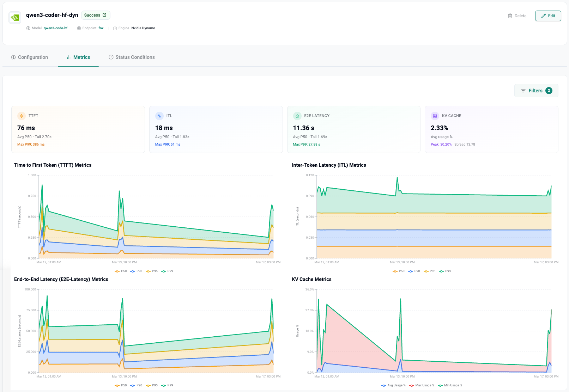Click the KV Cache database icon
The image size is (569, 392).
435,116
